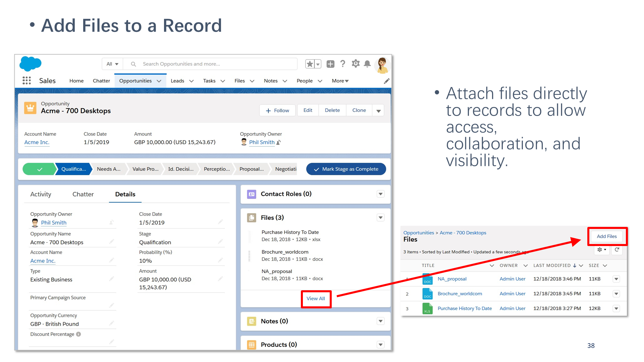The height and width of the screenshot is (362, 644).
Task: Switch to the Details tab
Action: click(125, 194)
